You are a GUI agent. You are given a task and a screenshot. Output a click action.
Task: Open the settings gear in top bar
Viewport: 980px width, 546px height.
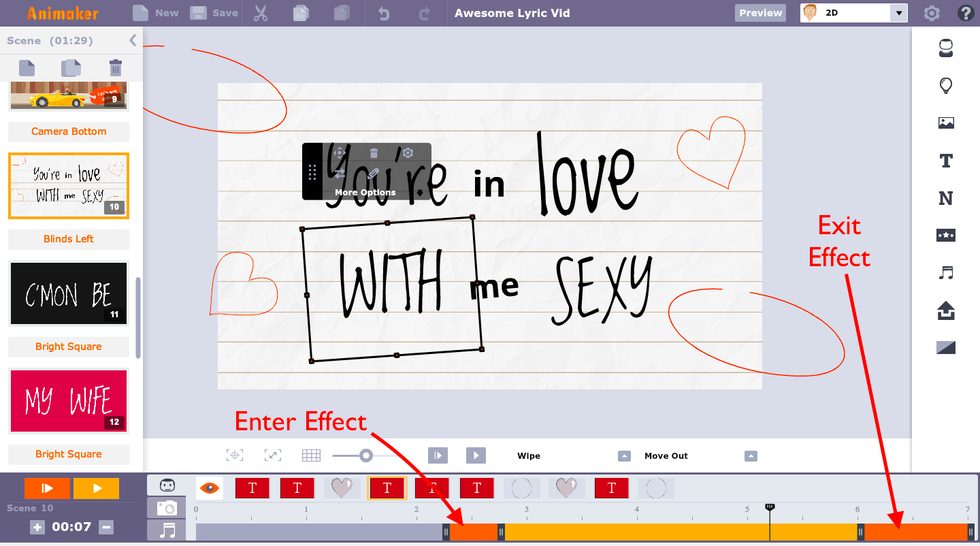pyautogui.click(x=932, y=13)
